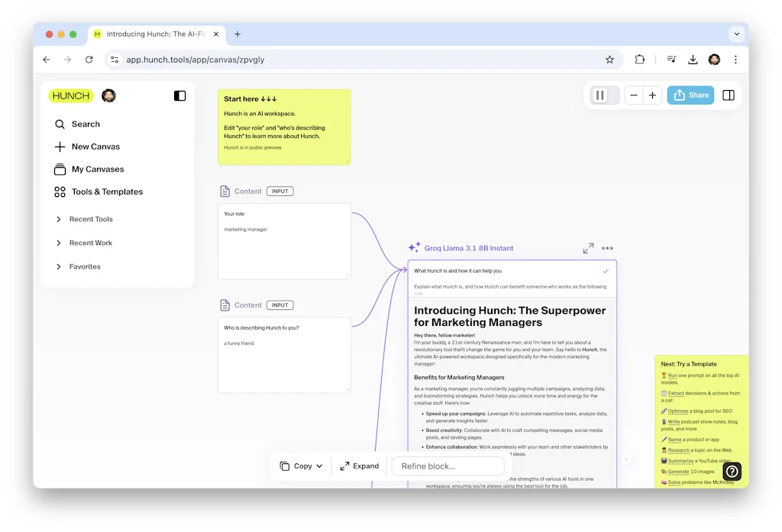
Task: Open browser extensions puzzle icon
Action: click(639, 60)
